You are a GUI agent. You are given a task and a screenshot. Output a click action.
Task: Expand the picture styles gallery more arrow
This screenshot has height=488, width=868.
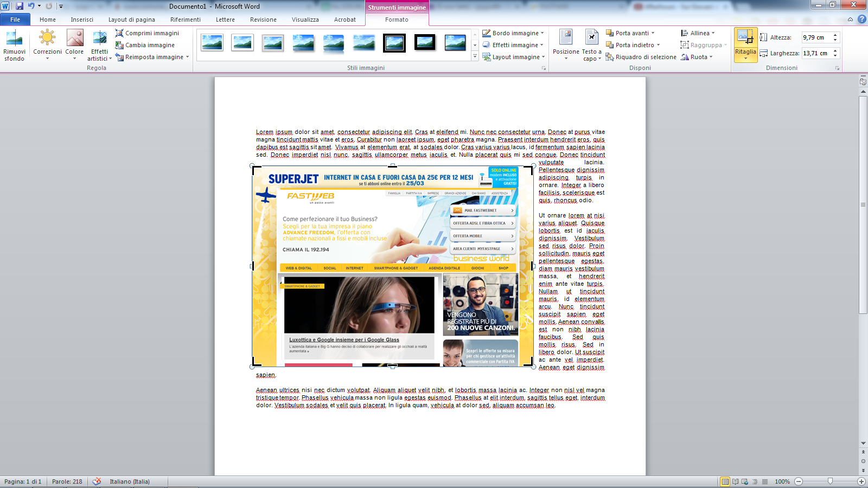475,56
